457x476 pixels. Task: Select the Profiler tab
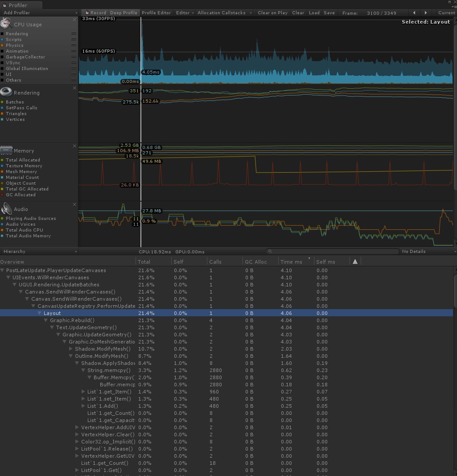tap(18, 5)
